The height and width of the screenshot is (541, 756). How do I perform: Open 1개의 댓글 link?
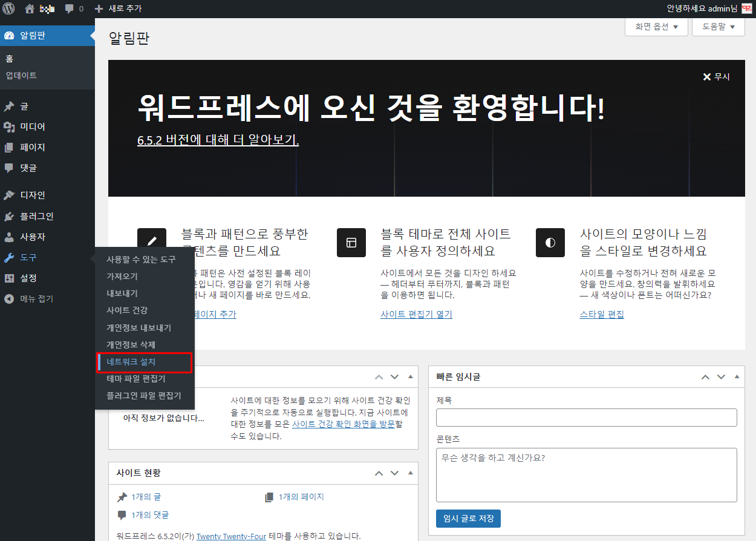150,515
